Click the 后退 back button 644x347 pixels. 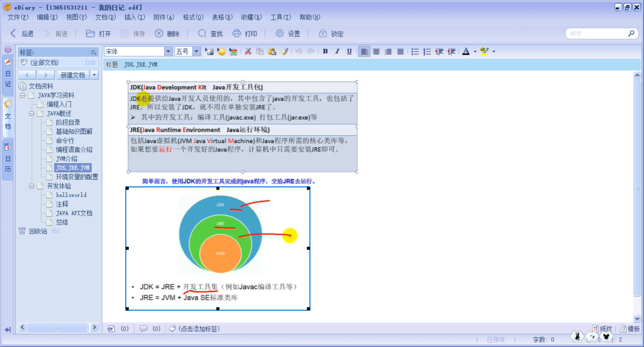[x=22, y=34]
